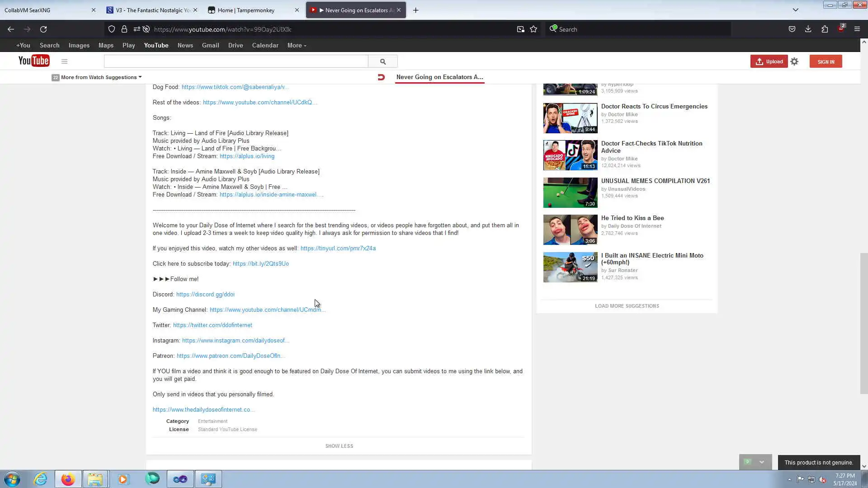Toggle the tracking protection shield icon
The width and height of the screenshot is (868, 488).
(112, 29)
